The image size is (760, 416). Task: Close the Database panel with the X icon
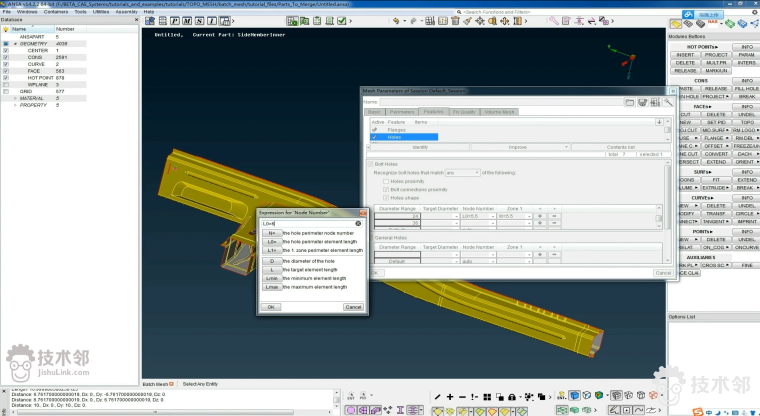[x=137, y=19]
